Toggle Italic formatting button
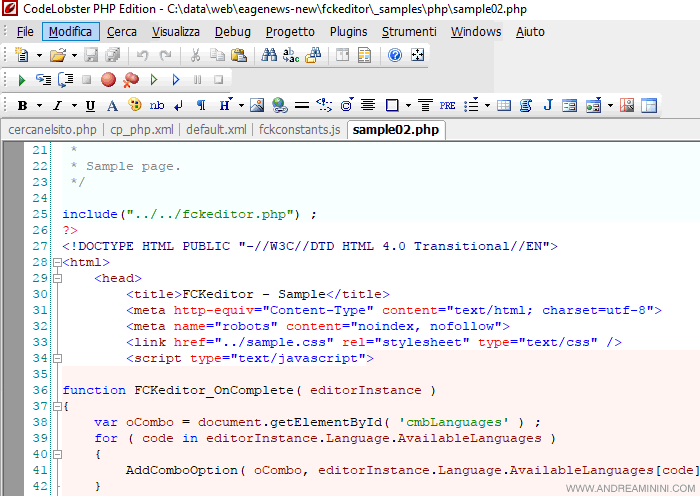The image size is (700, 496). pos(57,106)
